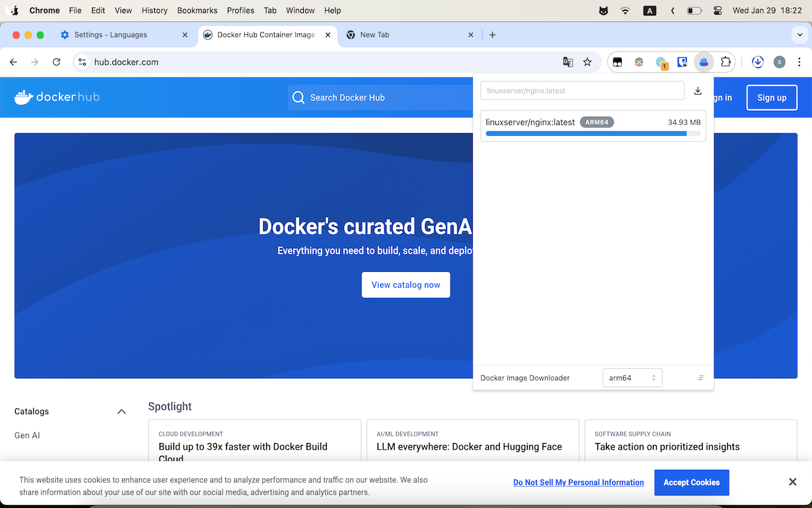Viewport: 812px width, 508px height.
Task: Switch to Settings - Languages tab
Action: point(124,35)
